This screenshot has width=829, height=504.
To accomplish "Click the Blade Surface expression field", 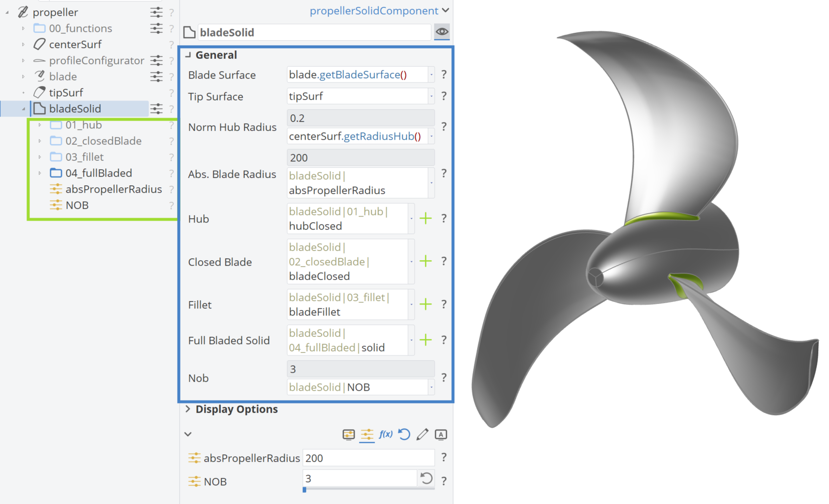I will pos(357,75).
